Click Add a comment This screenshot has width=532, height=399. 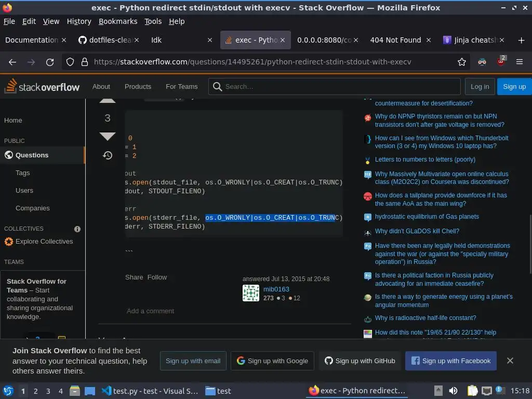click(150, 311)
